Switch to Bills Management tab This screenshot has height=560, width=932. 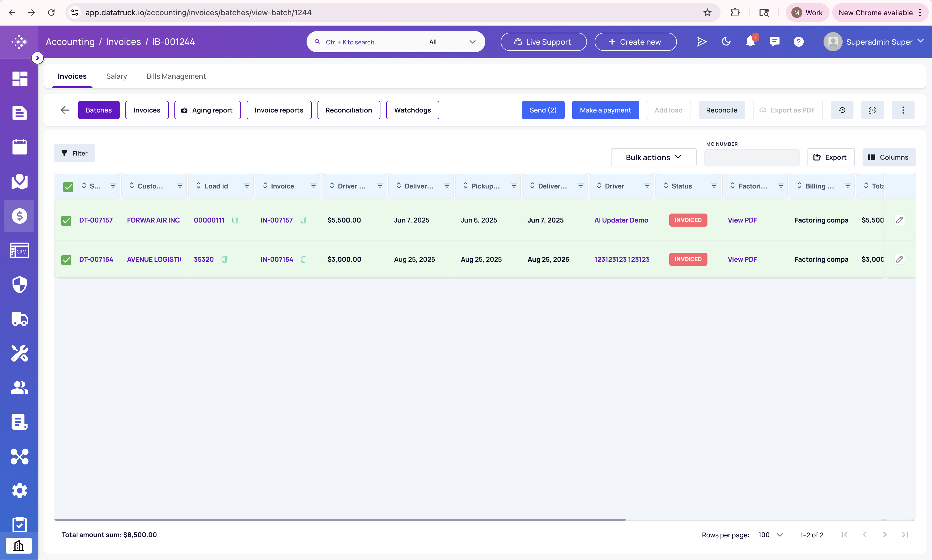pos(176,76)
